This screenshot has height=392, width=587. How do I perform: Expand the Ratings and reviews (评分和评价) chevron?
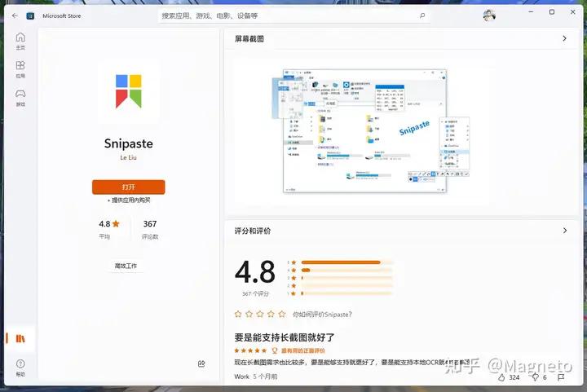click(564, 231)
